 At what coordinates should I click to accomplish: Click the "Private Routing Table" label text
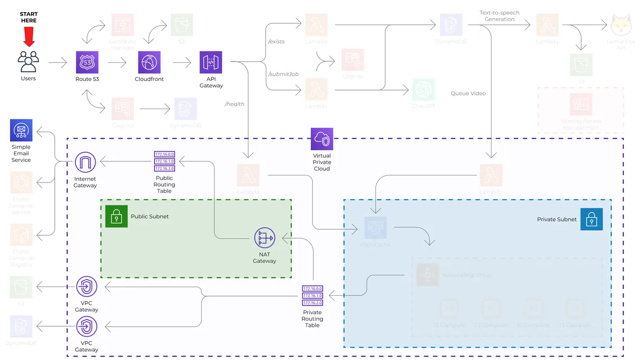coord(312,319)
